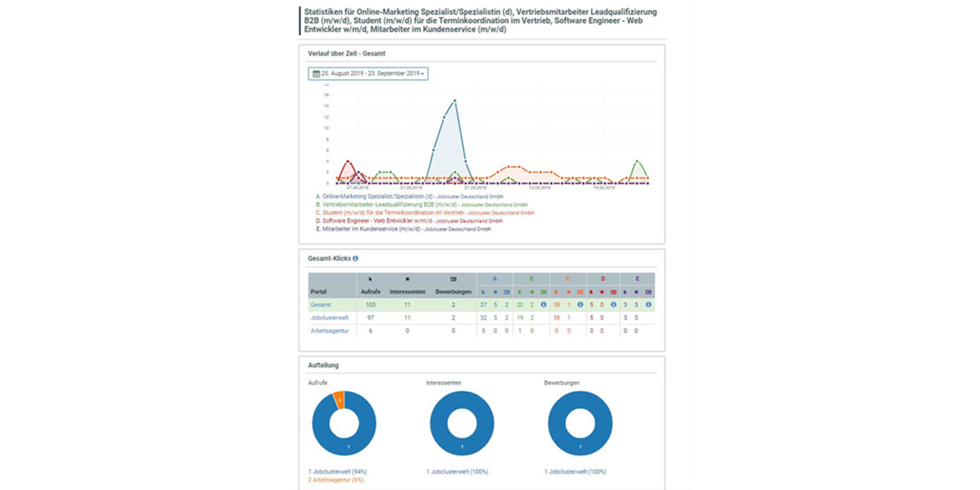
Task: Open the Arbeitsagentur portal link in table
Action: pos(330,331)
